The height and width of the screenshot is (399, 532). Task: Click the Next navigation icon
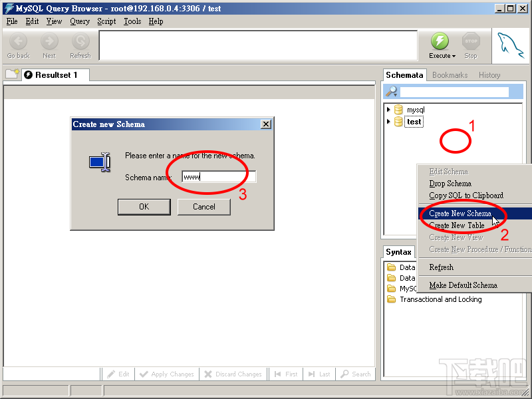coord(49,41)
